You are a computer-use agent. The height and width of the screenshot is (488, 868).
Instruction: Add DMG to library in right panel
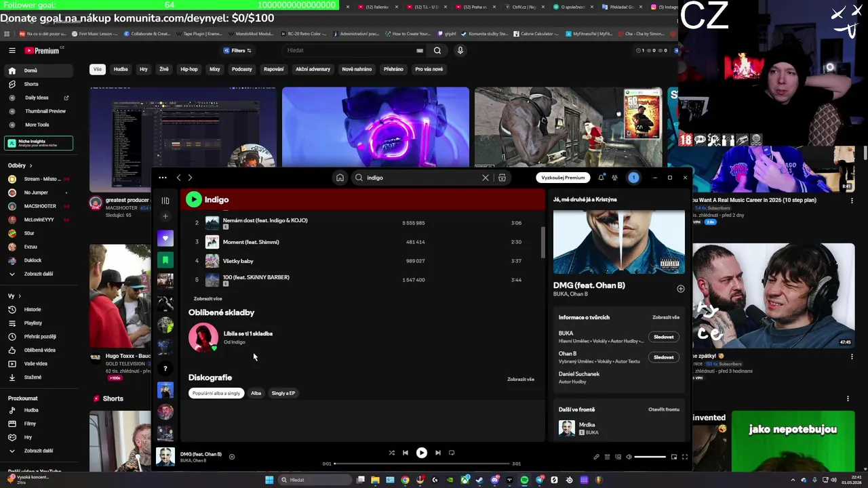coord(680,289)
